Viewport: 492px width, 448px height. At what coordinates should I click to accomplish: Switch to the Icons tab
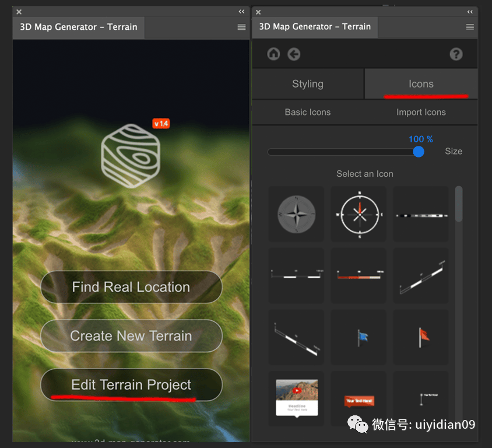421,84
